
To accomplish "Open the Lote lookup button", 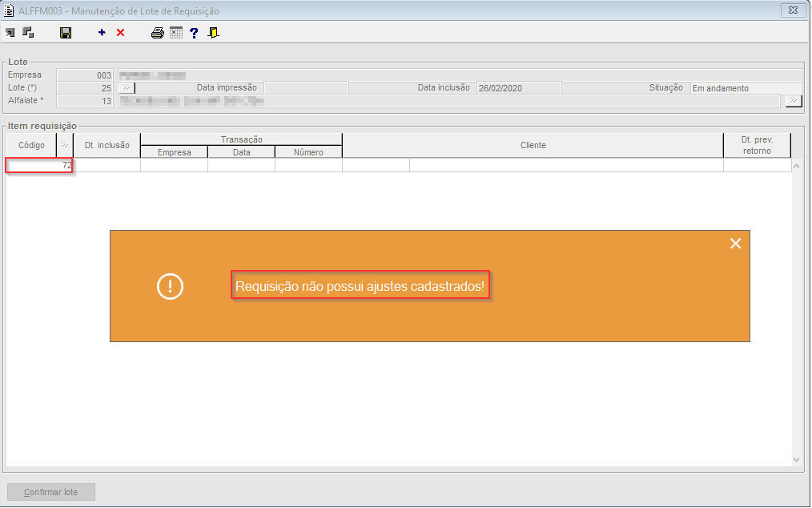I will [127, 88].
